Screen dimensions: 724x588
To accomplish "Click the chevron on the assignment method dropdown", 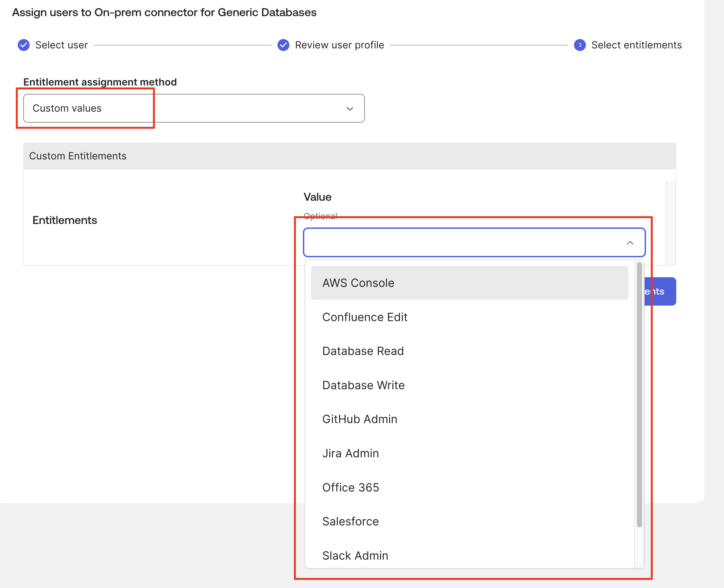I will pos(349,108).
